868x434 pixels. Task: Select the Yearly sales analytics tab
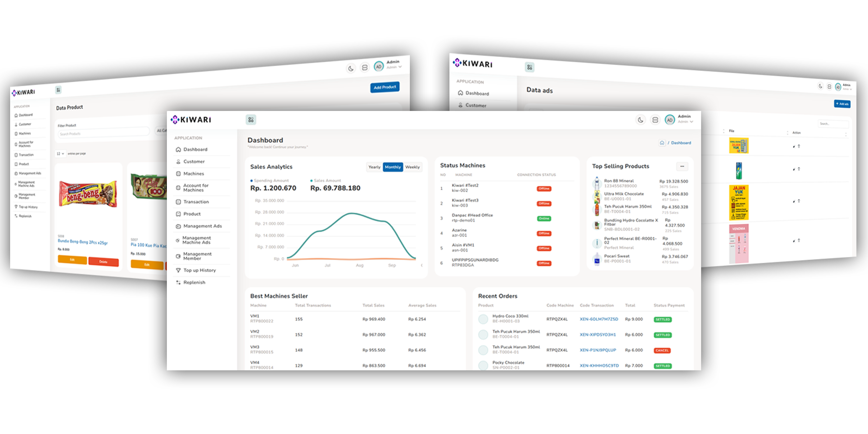374,167
